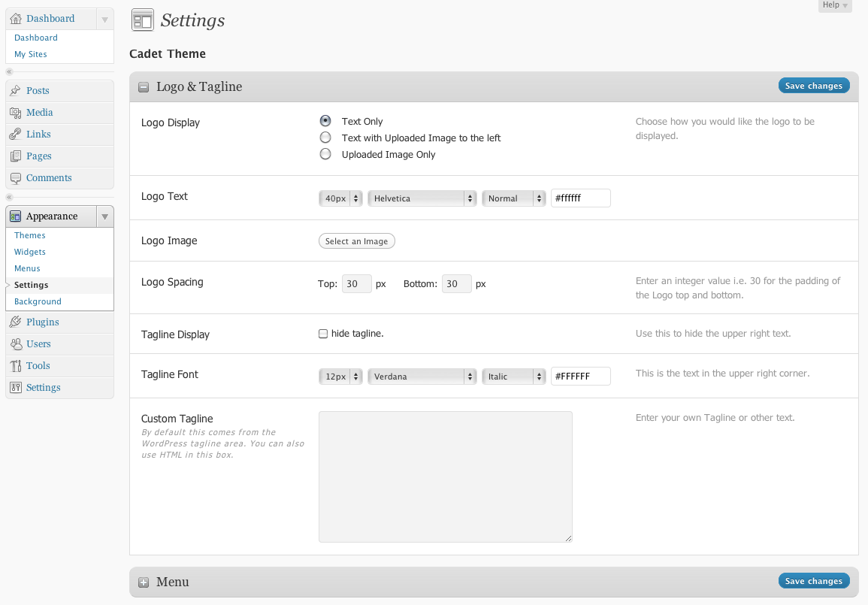Click the large Settings page header icon

point(142,20)
